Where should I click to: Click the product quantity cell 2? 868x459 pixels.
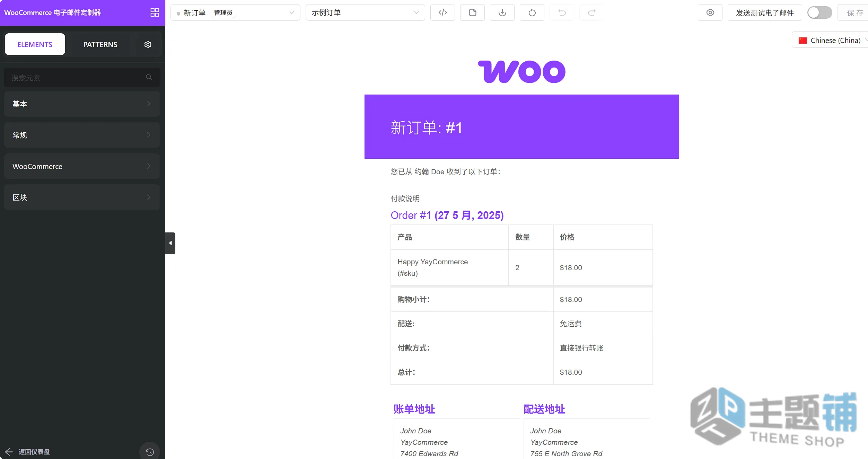531,267
